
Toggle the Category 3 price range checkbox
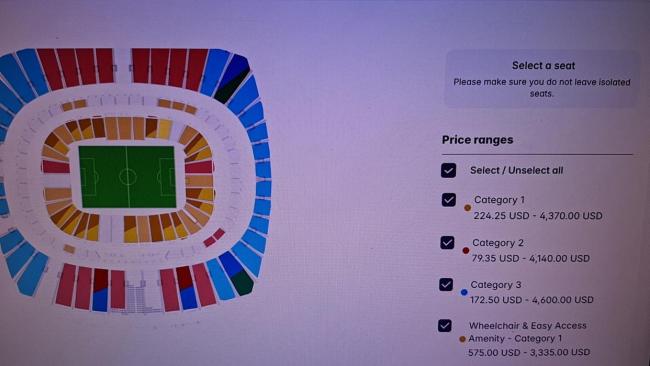pyautogui.click(x=446, y=284)
